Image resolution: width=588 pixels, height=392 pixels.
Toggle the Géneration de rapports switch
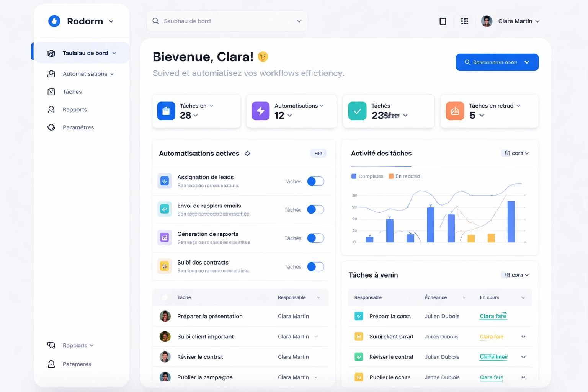(x=315, y=238)
